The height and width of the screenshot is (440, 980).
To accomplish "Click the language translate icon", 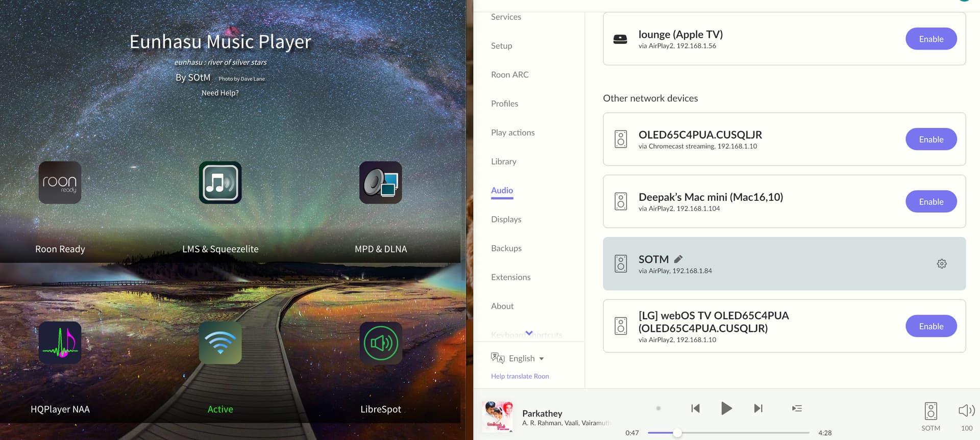I will point(498,358).
